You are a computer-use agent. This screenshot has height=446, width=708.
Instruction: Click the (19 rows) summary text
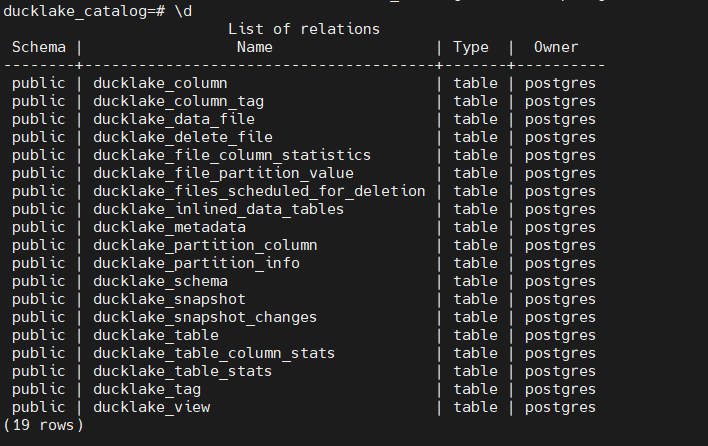(43, 425)
